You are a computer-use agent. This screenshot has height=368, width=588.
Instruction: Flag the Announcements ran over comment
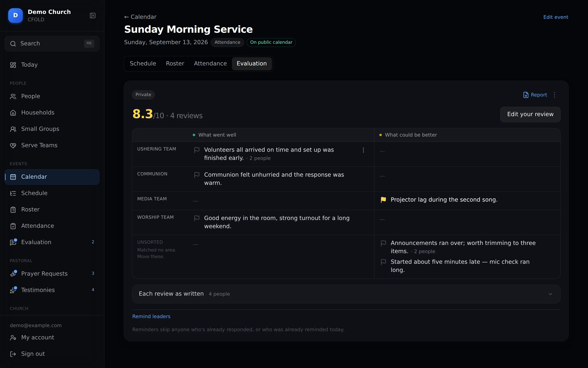tap(383, 243)
